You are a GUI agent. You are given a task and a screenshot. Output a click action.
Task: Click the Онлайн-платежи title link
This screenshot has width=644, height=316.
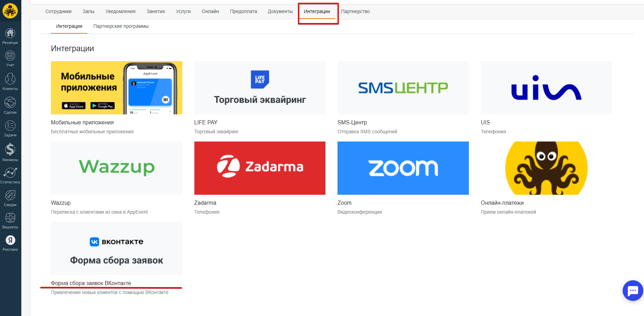point(502,203)
